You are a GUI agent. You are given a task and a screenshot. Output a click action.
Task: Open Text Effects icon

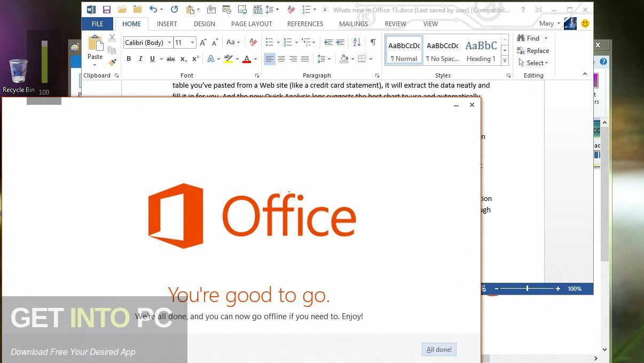211,59
